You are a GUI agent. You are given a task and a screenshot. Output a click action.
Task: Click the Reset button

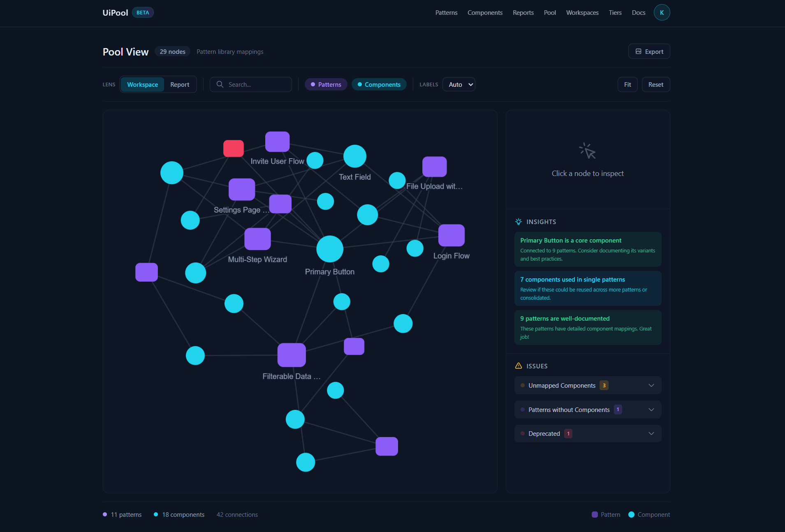point(656,84)
